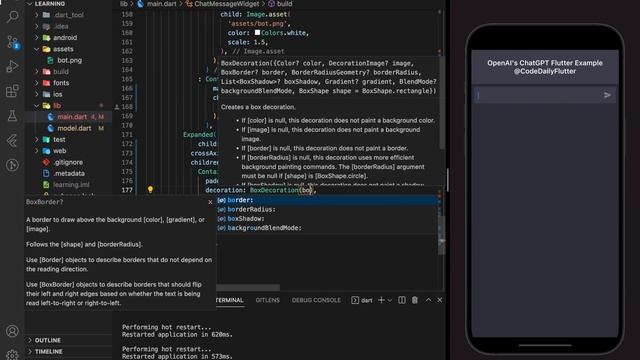Expand the .dart_tool folder

pos(37,15)
